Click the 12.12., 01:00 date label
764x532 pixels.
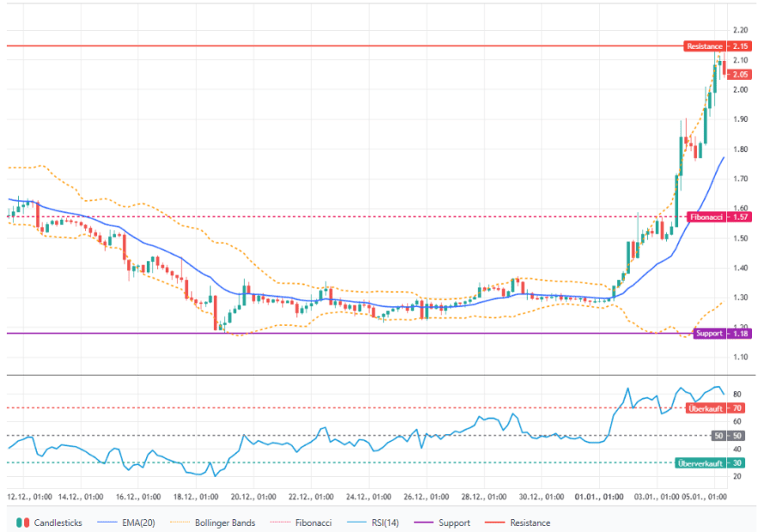[x=31, y=496]
